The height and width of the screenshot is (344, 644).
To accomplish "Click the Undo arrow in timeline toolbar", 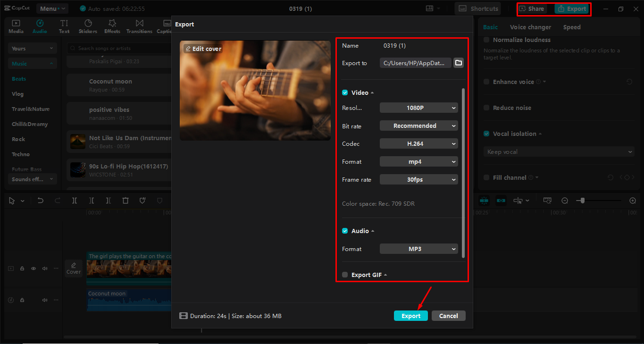I will click(41, 201).
